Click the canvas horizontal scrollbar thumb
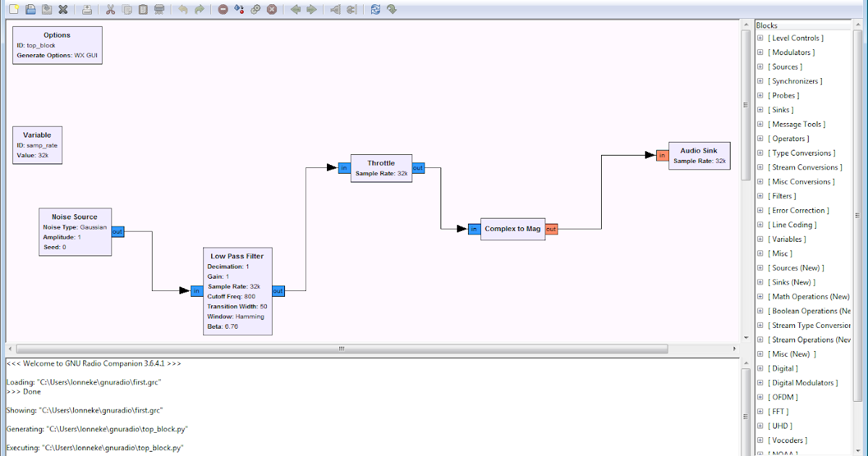868x456 pixels. (x=341, y=348)
